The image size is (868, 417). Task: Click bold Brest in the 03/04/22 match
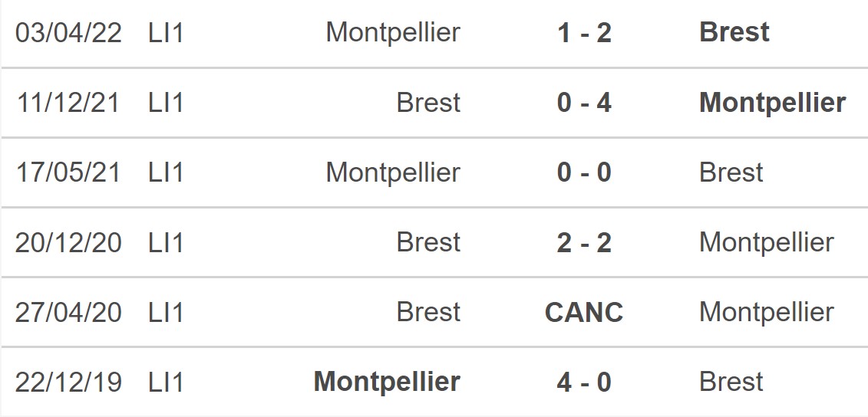[x=734, y=33]
